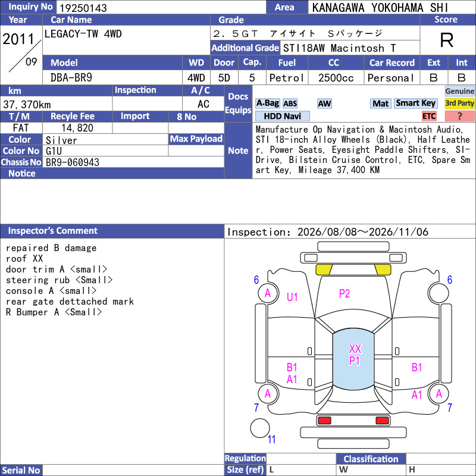Click the right yellow headlight on the car diagram
This screenshot has height=476, width=476.
(383, 270)
